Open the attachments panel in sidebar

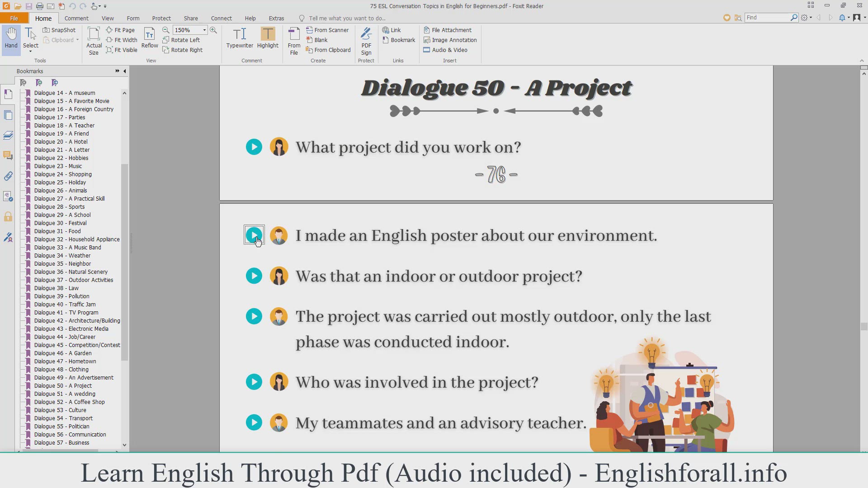click(8, 176)
